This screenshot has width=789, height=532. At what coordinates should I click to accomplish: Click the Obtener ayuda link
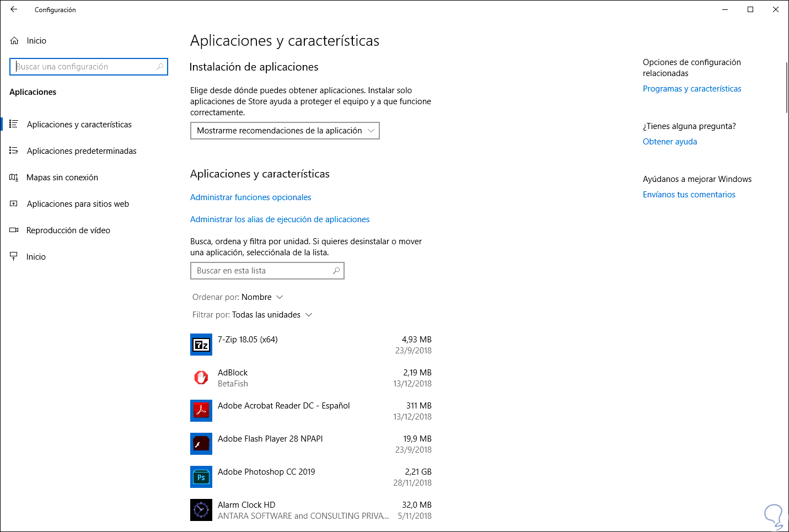click(x=670, y=142)
